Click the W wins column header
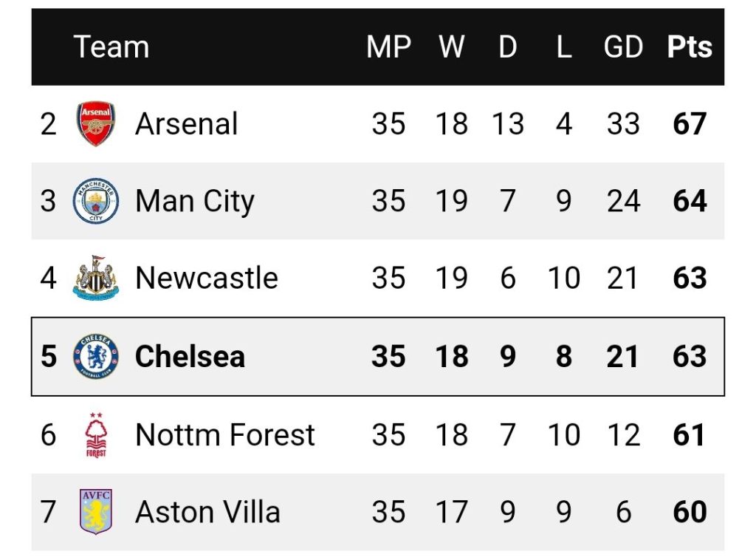 tap(452, 47)
